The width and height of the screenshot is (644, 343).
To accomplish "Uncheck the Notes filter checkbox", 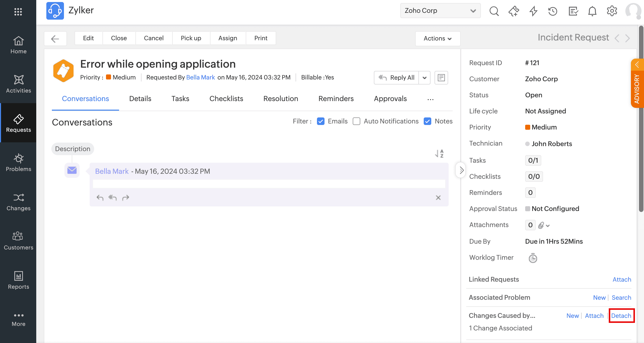I will point(427,121).
